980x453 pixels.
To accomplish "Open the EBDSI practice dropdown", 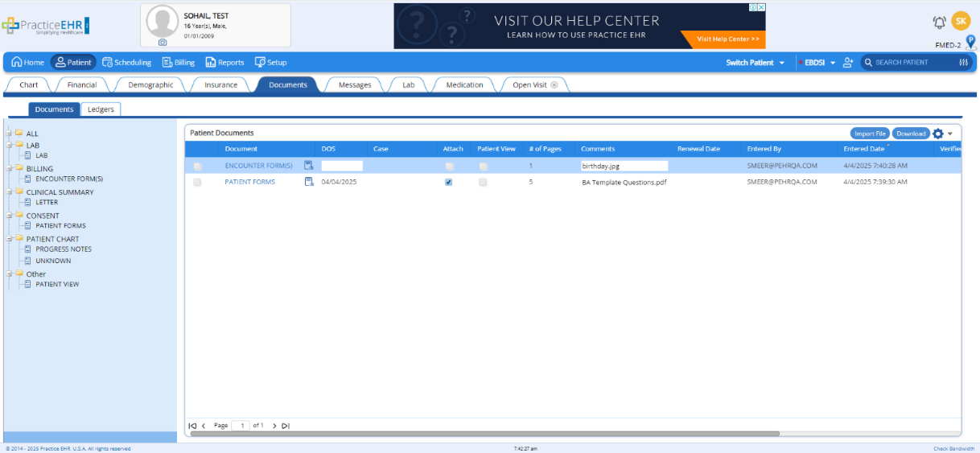I will pyautogui.click(x=820, y=62).
